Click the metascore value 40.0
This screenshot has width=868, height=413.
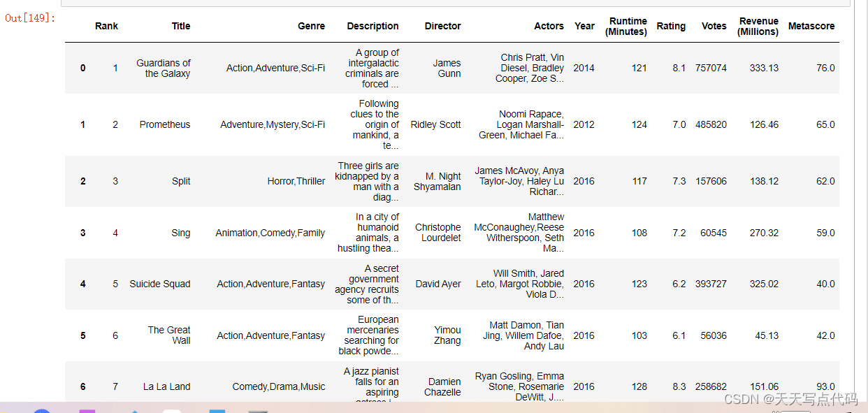pos(825,284)
